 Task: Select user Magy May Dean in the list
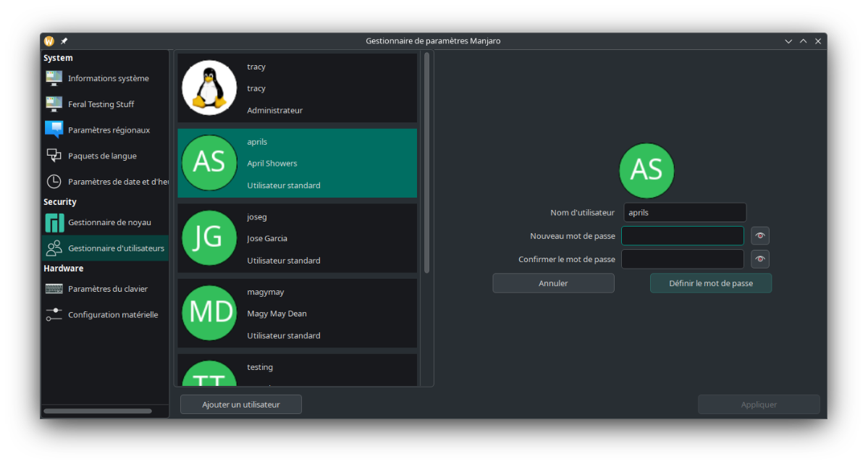pyautogui.click(x=298, y=314)
